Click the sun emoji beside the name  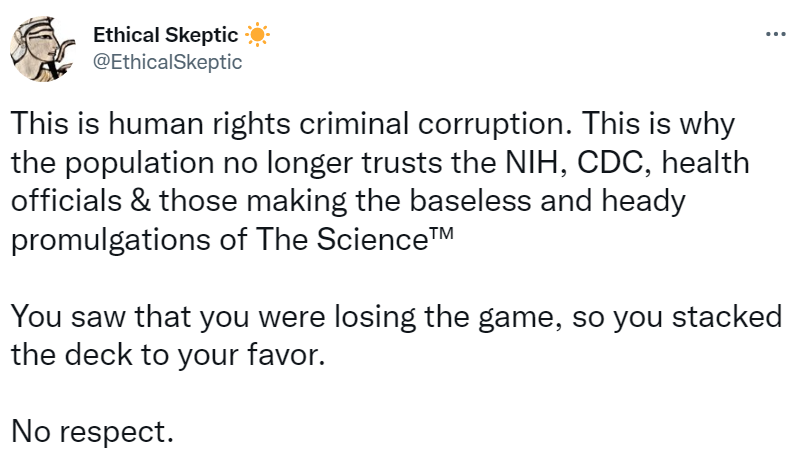pos(258,36)
